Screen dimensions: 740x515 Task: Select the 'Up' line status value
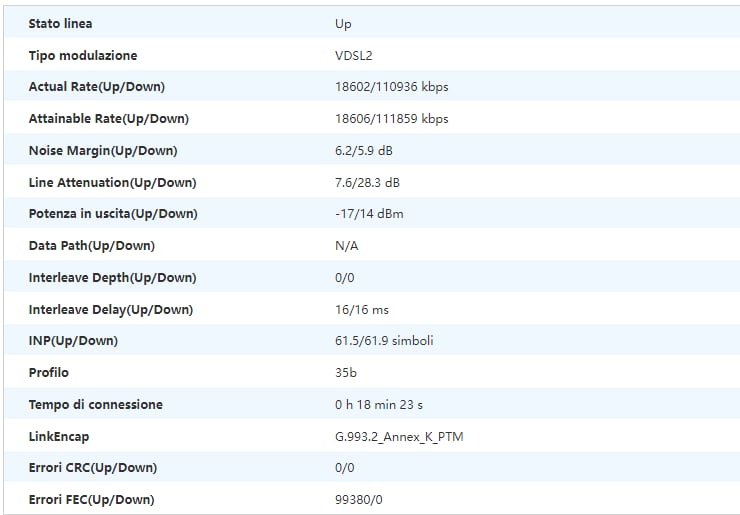tap(343, 23)
